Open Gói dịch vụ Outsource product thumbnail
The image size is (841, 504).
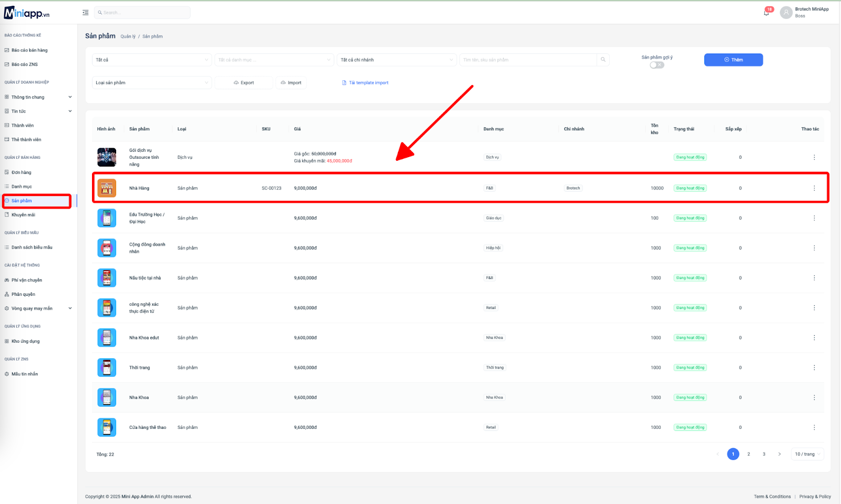(107, 157)
